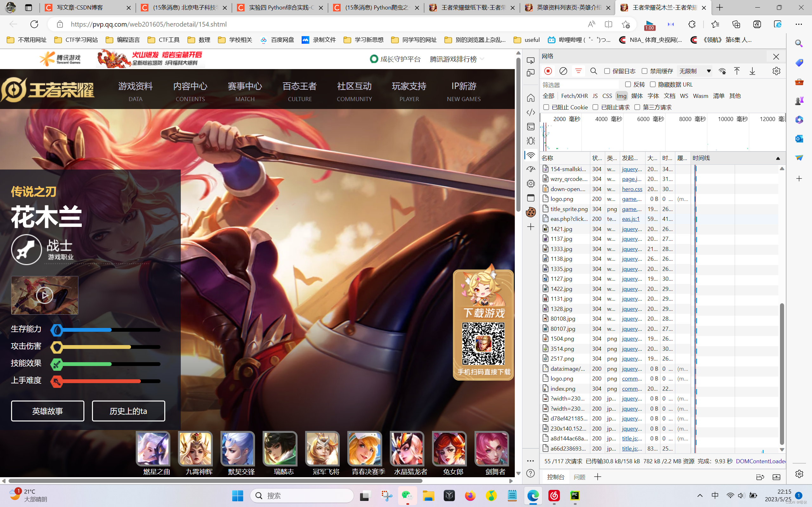
Task: Open the network search magnifier
Action: point(593,71)
